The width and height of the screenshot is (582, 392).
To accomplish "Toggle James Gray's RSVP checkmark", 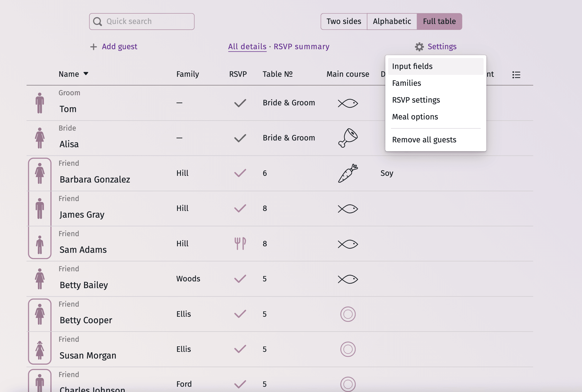I will (240, 208).
